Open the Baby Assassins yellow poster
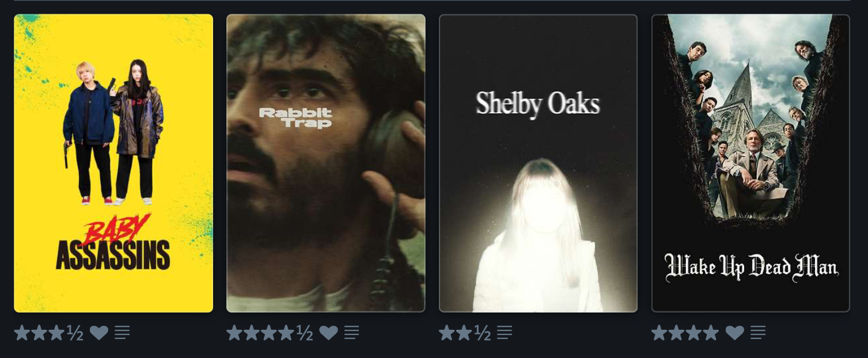The image size is (868, 358). [x=113, y=163]
